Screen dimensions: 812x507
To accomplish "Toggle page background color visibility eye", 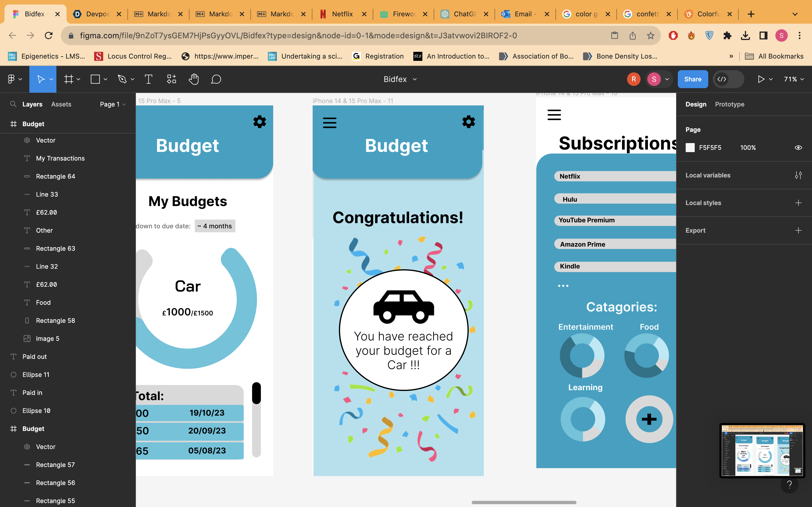I will [x=798, y=148].
